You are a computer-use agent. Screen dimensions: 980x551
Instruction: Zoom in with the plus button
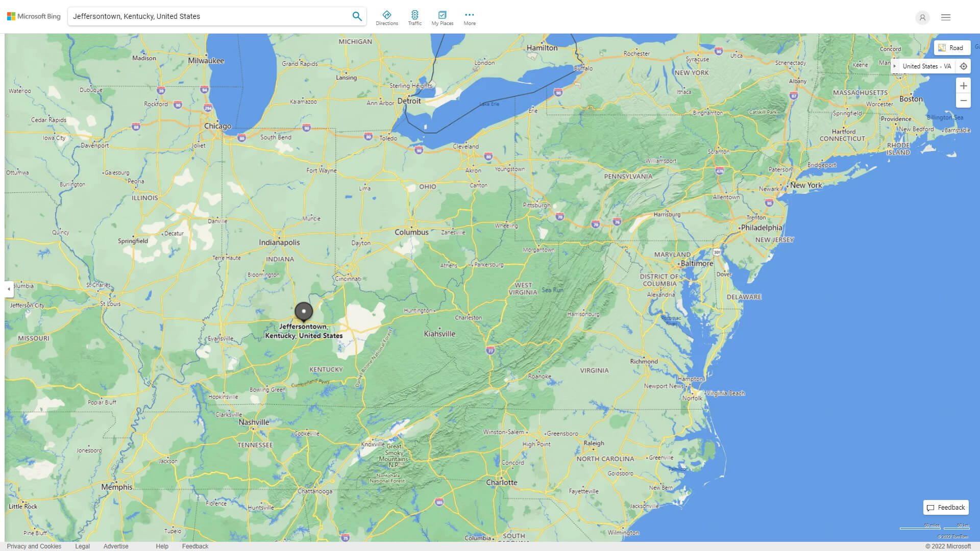click(x=963, y=86)
